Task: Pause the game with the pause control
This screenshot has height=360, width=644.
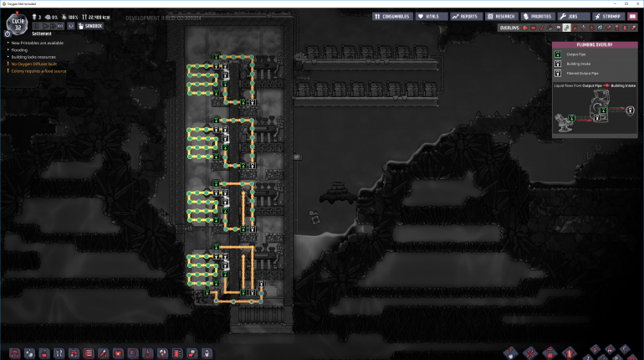Action: (x=38, y=26)
